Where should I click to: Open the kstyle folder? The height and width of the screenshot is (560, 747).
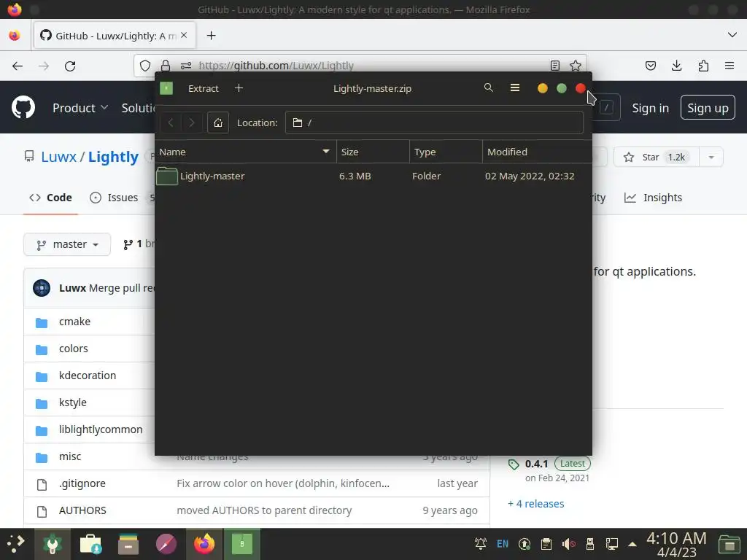click(73, 402)
